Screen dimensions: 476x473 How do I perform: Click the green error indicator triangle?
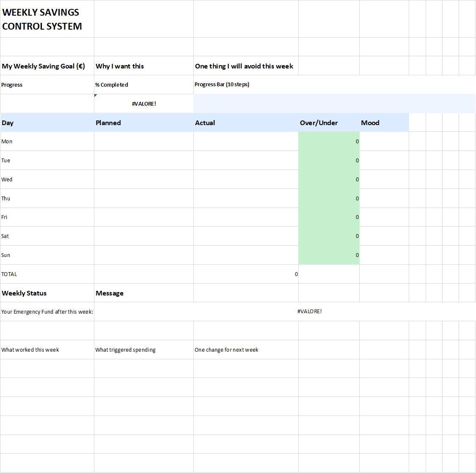[95, 96]
